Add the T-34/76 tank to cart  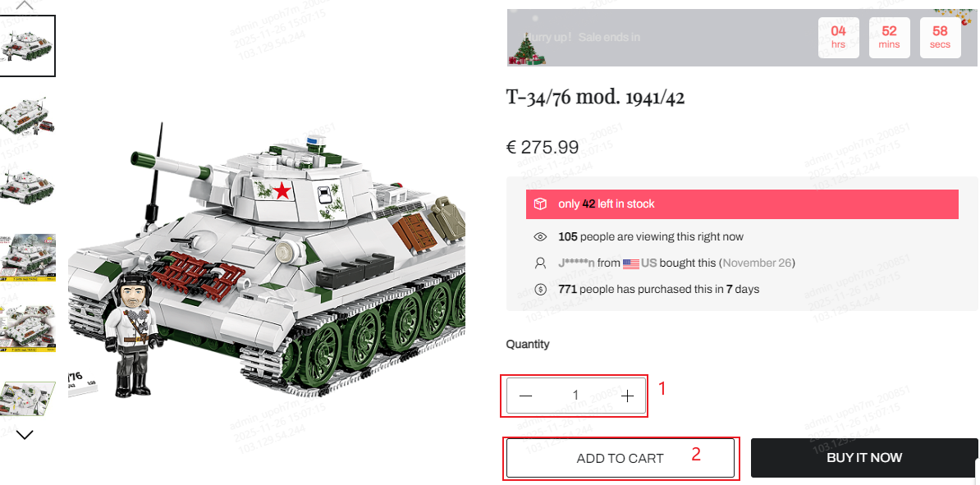620,458
